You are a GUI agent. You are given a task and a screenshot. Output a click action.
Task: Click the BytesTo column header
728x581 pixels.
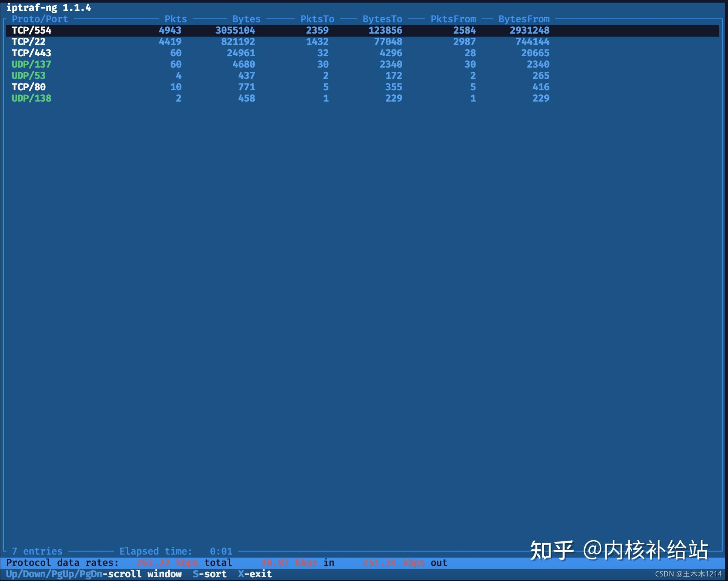click(x=382, y=19)
